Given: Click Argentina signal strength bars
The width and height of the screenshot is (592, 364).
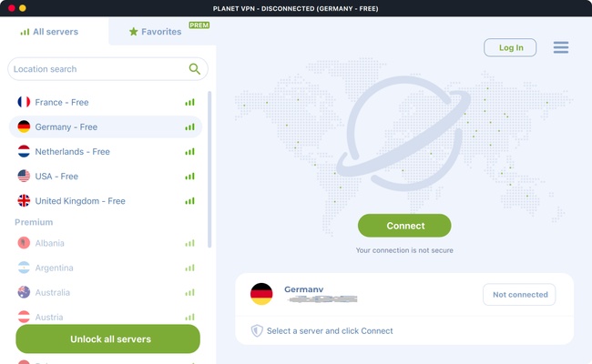Looking at the screenshot, I should (190, 268).
